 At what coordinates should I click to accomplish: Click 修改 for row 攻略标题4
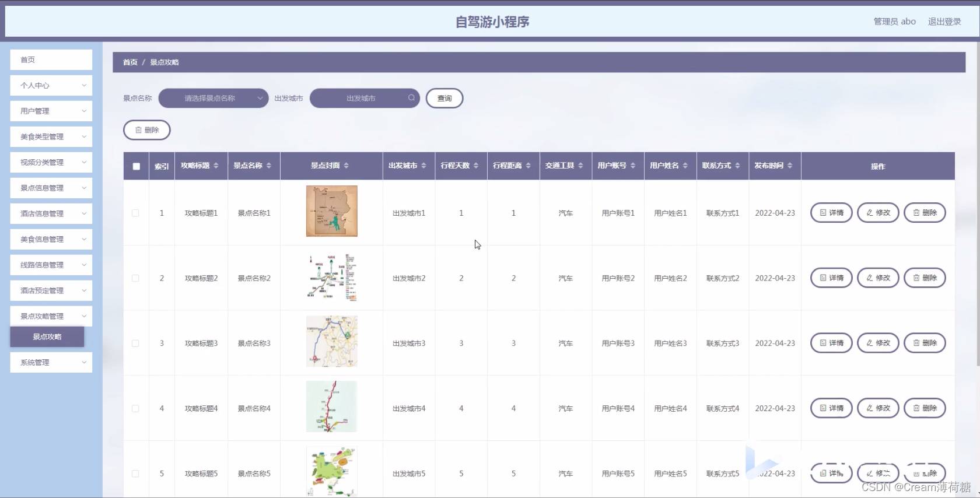pyautogui.click(x=878, y=408)
